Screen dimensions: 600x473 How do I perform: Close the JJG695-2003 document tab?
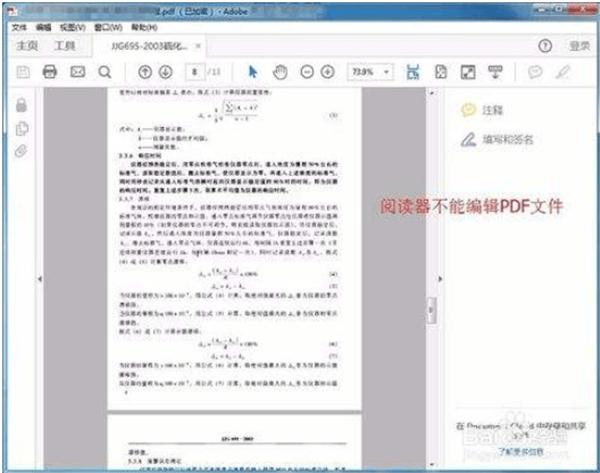coord(198,46)
